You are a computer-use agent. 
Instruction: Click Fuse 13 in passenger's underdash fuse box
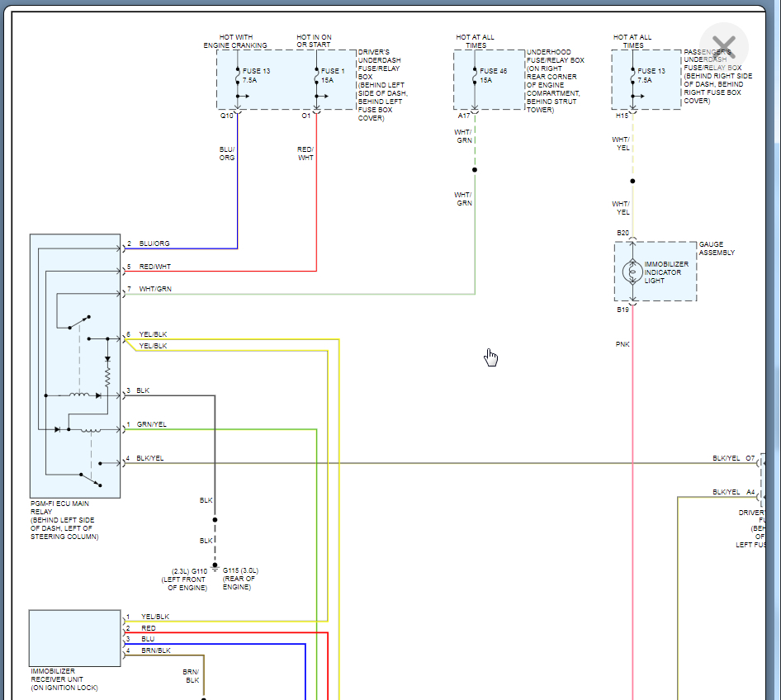(633, 76)
